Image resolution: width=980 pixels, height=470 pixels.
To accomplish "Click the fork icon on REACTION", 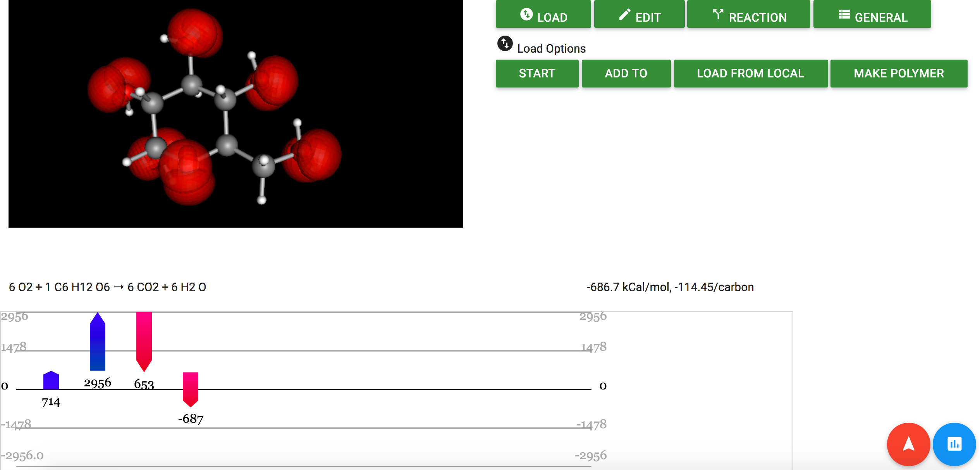I will tap(717, 15).
